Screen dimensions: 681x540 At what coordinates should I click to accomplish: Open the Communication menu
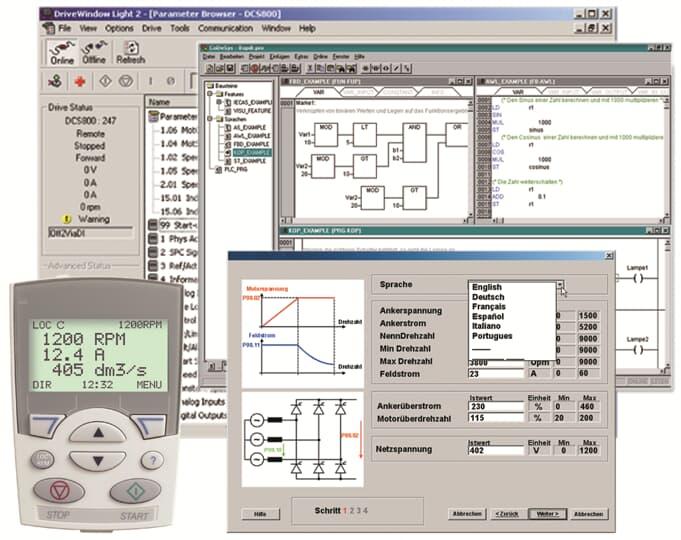[x=225, y=29]
